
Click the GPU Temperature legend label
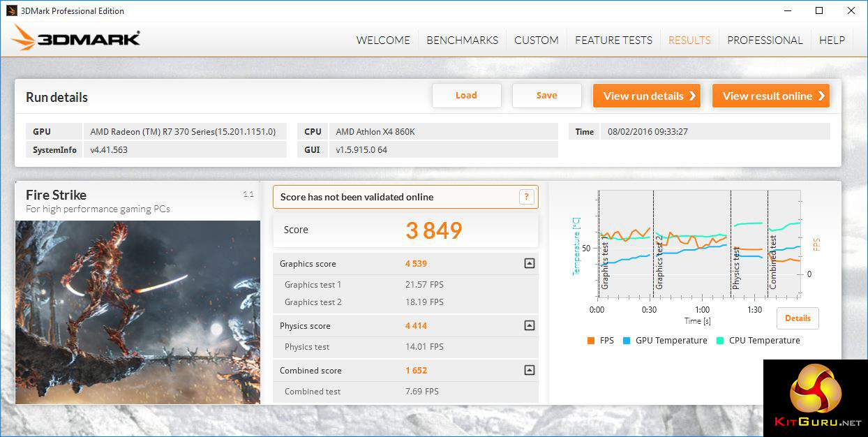tap(671, 341)
